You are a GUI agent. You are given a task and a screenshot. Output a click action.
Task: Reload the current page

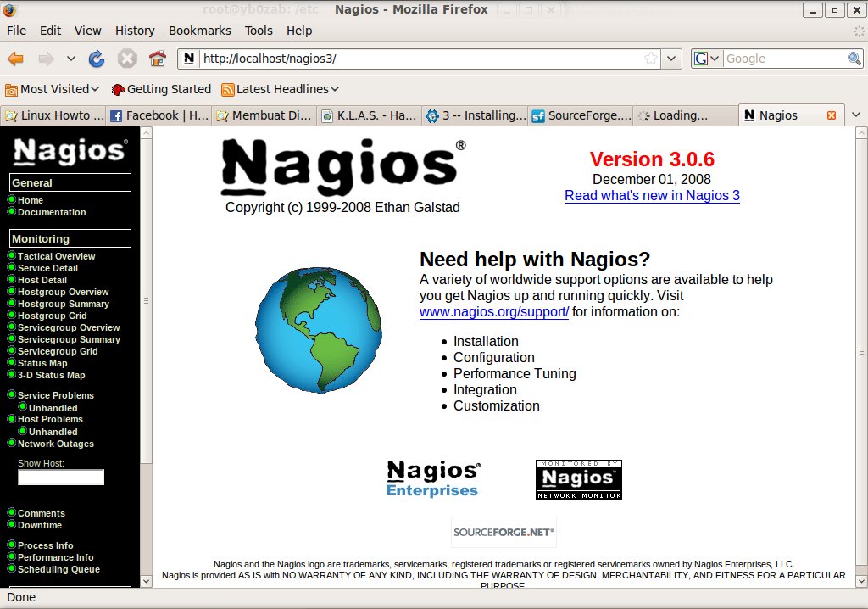[x=97, y=59]
